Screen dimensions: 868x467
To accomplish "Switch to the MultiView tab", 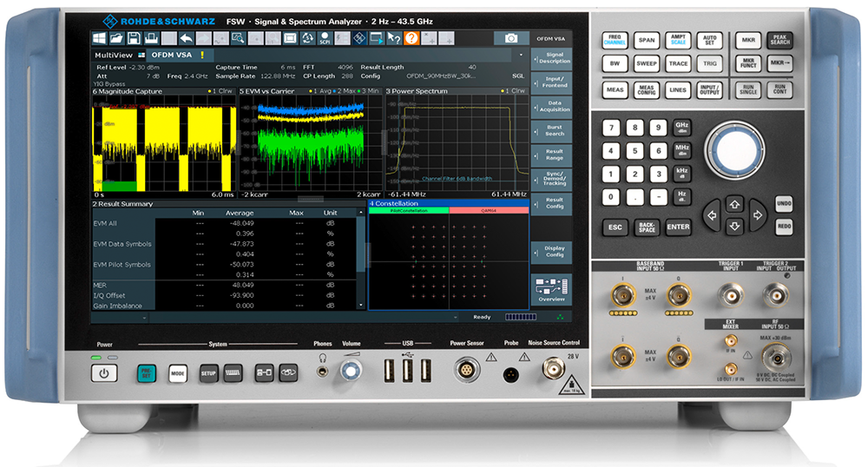I will [115, 55].
